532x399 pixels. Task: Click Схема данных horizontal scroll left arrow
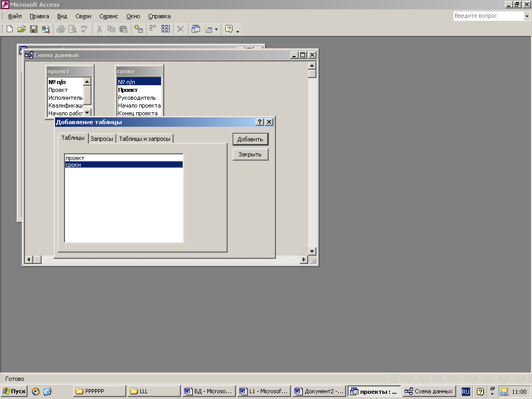tap(29, 260)
